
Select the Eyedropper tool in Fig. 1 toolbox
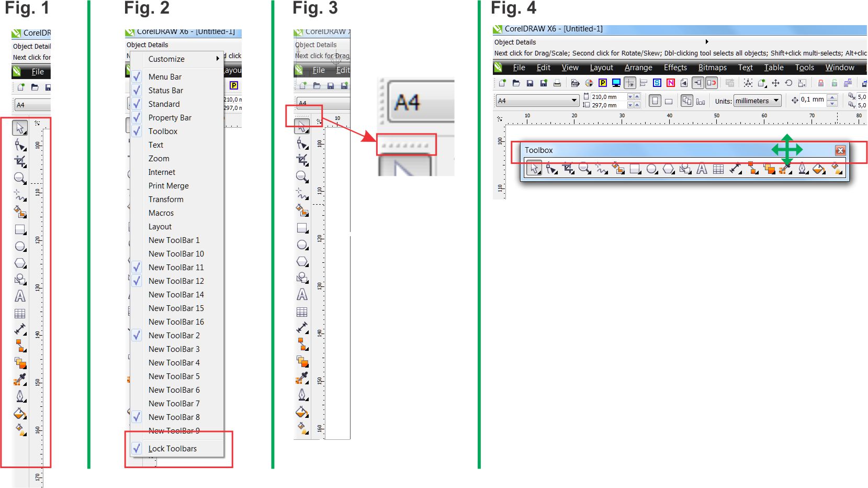(20, 380)
